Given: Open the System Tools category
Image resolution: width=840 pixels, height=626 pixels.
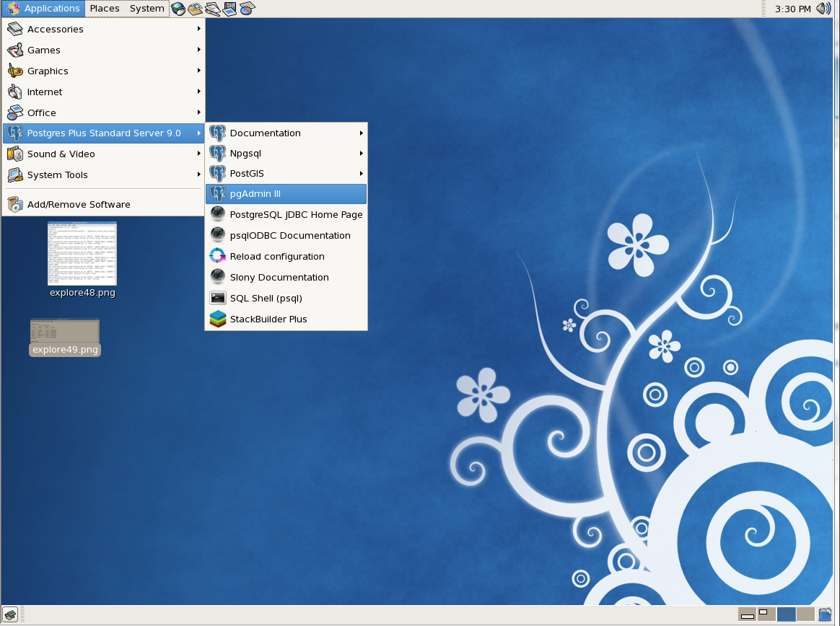Looking at the screenshot, I should click(x=103, y=175).
